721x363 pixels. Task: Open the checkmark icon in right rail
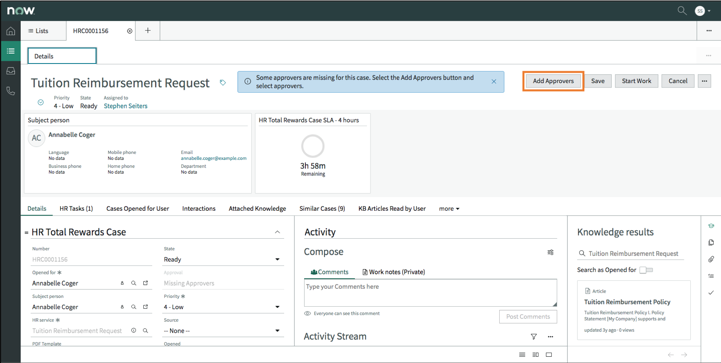point(711,293)
